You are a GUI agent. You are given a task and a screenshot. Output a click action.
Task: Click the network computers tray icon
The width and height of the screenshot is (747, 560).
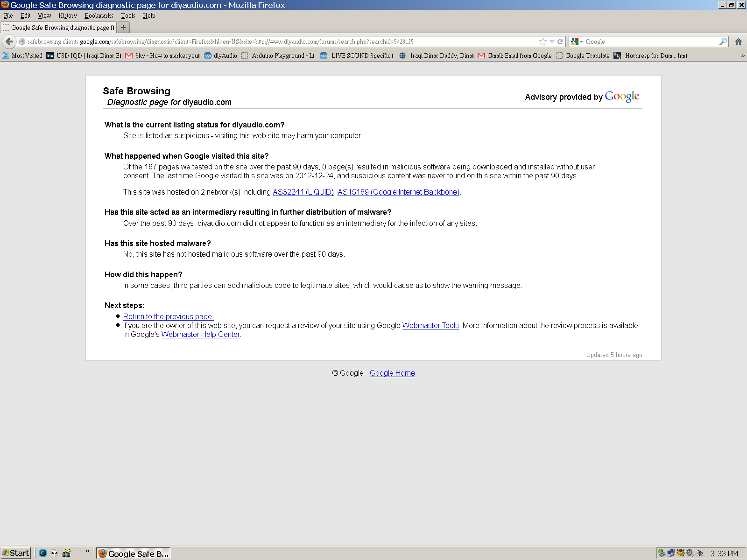671,553
